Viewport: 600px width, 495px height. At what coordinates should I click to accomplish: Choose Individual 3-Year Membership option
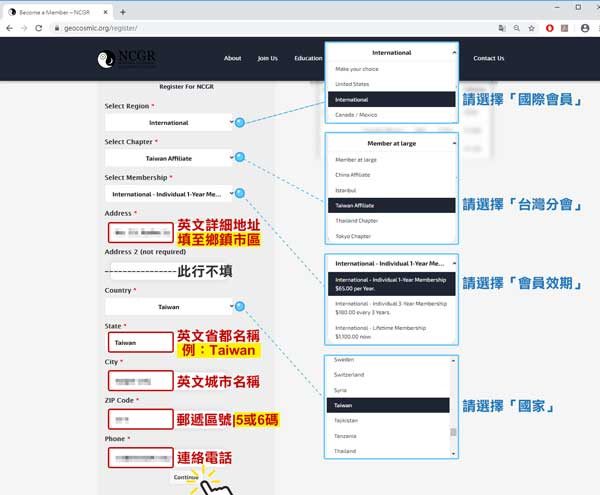[x=391, y=308]
